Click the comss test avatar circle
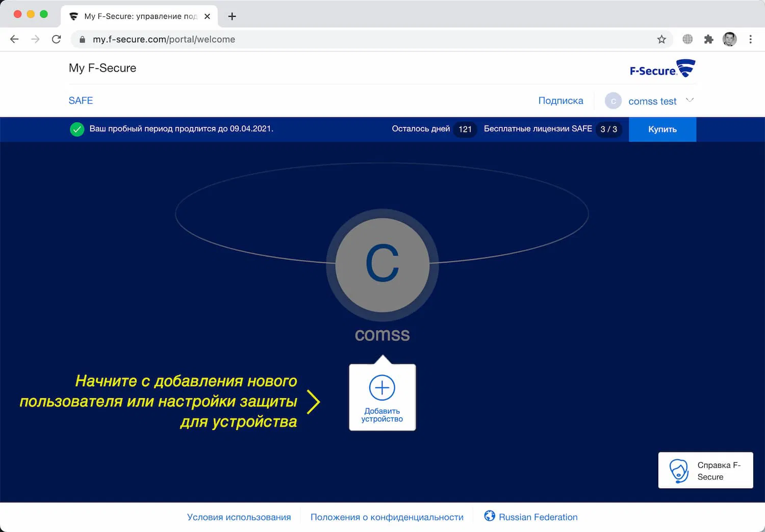 613,100
